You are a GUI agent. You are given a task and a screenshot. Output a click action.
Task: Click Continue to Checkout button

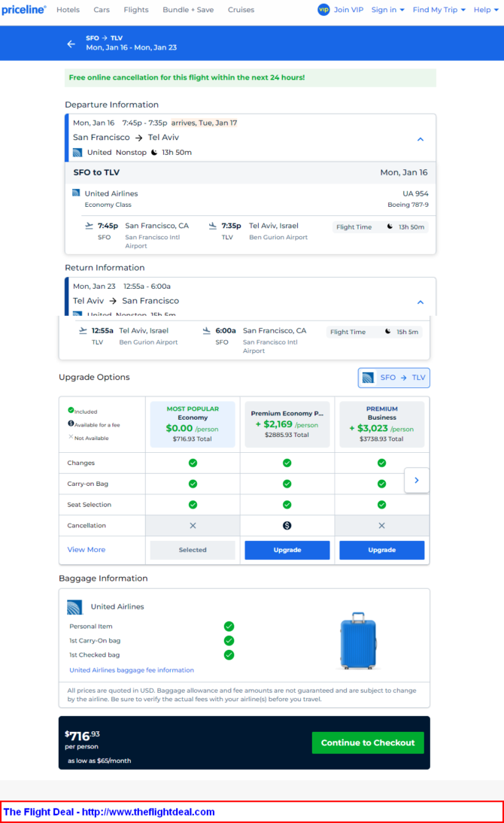368,743
